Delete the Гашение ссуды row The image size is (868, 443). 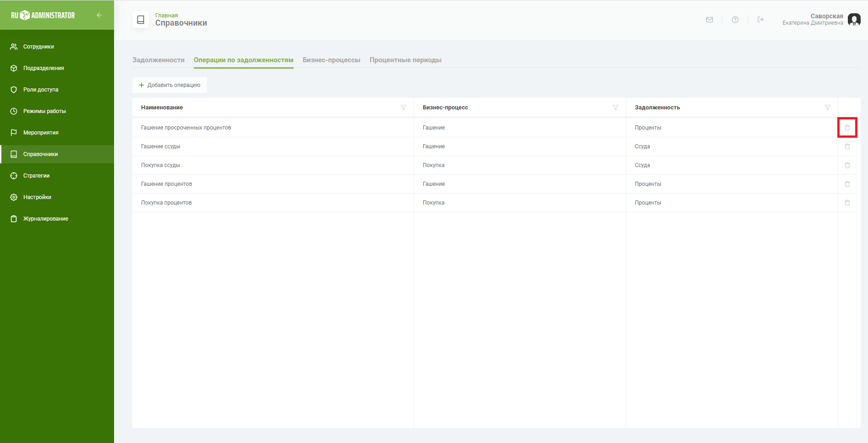847,146
